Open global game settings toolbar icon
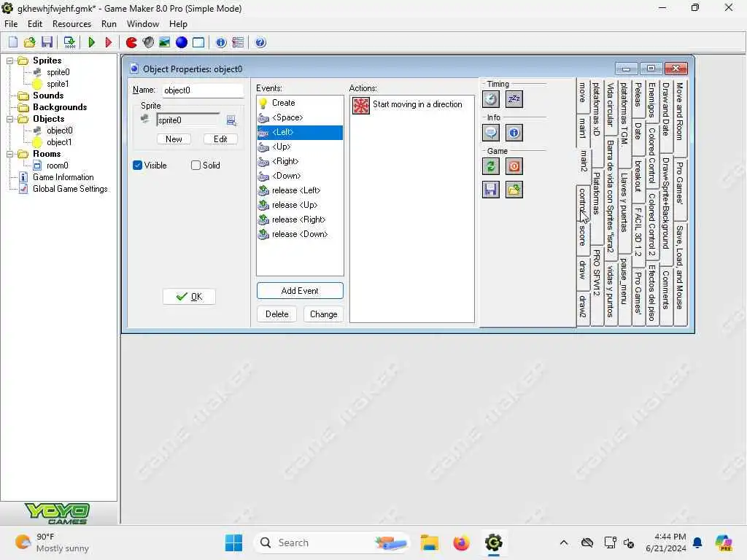The height and width of the screenshot is (560, 747). click(238, 42)
